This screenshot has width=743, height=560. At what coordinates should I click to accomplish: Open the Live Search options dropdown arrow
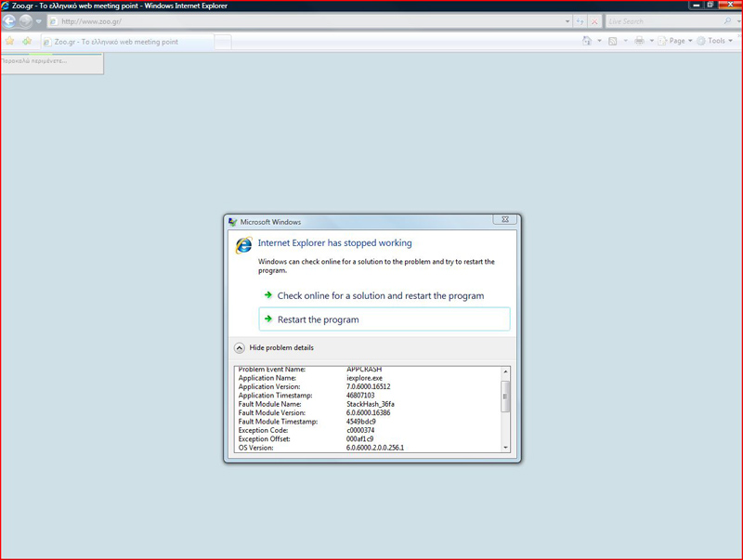738,21
